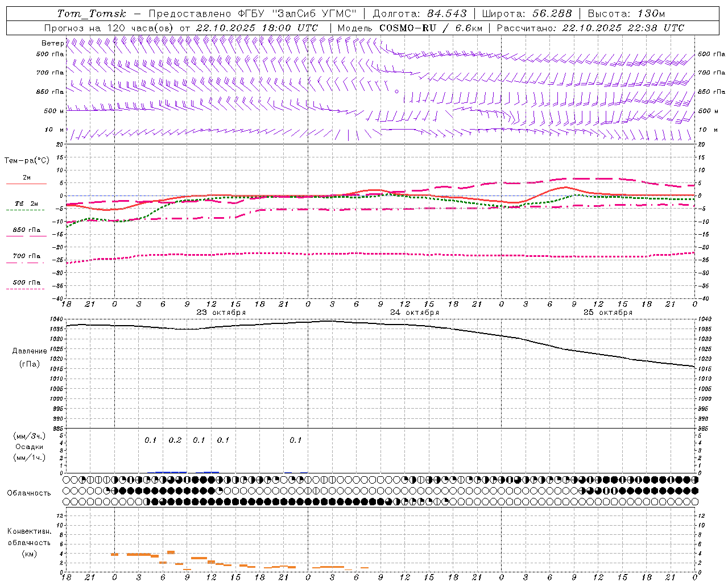Click the Долгота: 84.543 longitude value
Viewport: 728px width, 582px height.
tap(420, 14)
